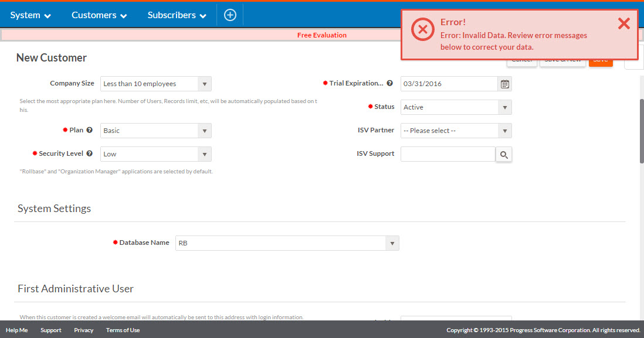This screenshot has height=338, width=644.
Task: Open the System menu
Action: (x=30, y=15)
